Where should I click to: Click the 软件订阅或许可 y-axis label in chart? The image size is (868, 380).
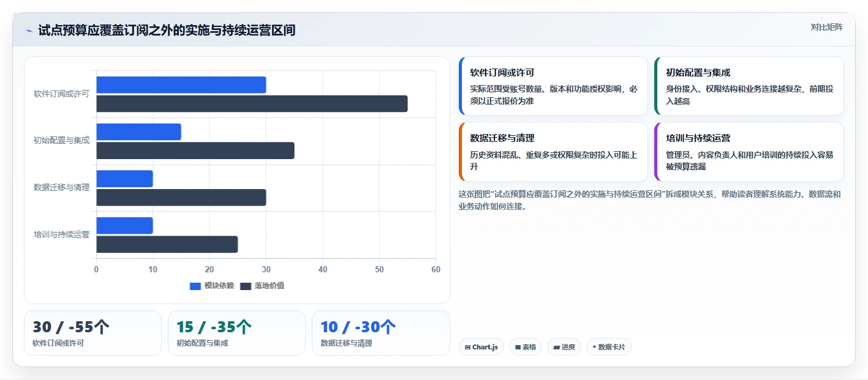61,94
